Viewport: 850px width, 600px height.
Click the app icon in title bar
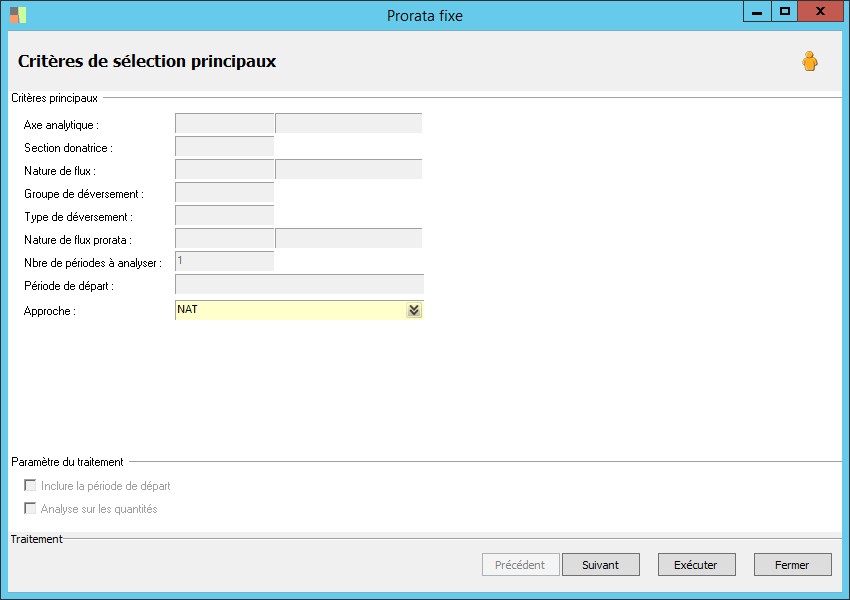[x=18, y=15]
